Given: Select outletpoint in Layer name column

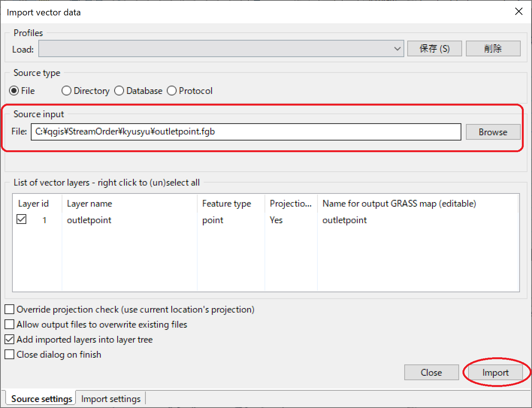Looking at the screenshot, I should pyautogui.click(x=89, y=220).
